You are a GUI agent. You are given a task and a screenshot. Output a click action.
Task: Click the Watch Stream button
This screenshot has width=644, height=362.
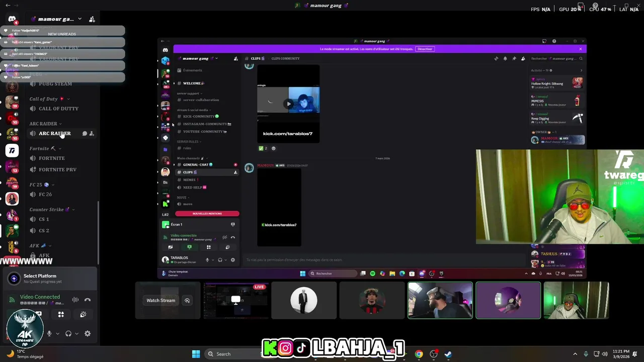[161, 301]
